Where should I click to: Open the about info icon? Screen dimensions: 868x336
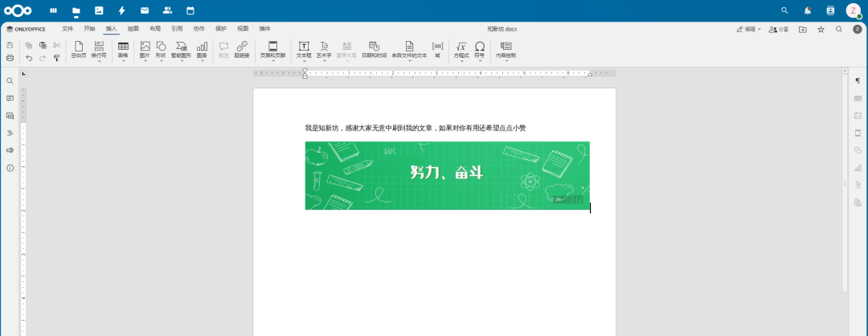(10, 168)
